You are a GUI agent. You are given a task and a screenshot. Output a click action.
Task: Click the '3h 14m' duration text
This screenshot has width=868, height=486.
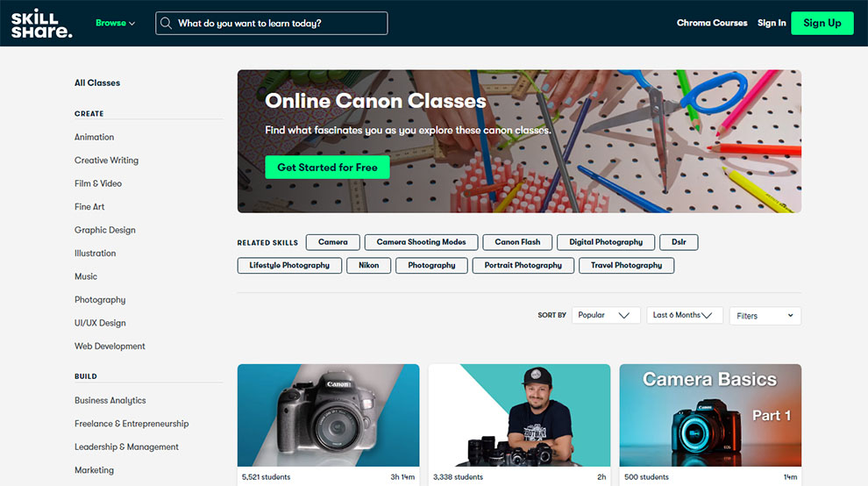pos(402,477)
